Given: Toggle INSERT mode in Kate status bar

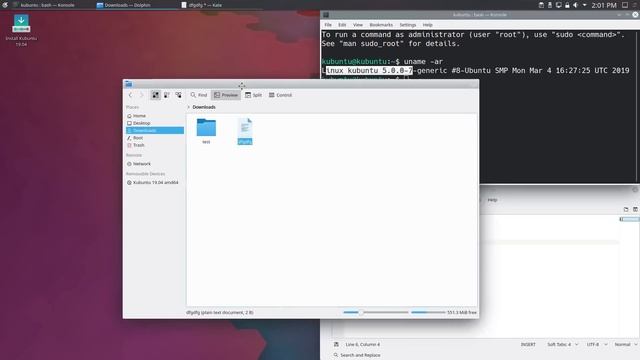Looking at the screenshot, I should pos(528,344).
